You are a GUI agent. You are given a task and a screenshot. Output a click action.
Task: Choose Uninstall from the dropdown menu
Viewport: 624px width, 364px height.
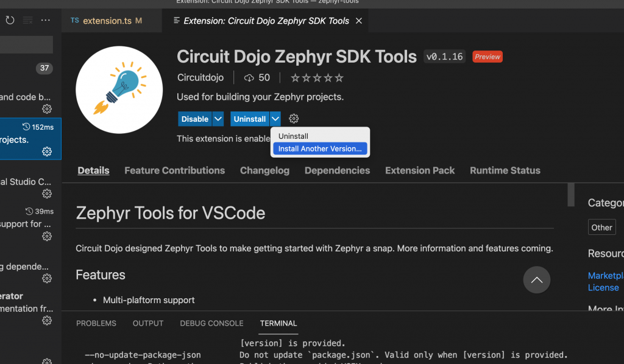tap(320, 136)
